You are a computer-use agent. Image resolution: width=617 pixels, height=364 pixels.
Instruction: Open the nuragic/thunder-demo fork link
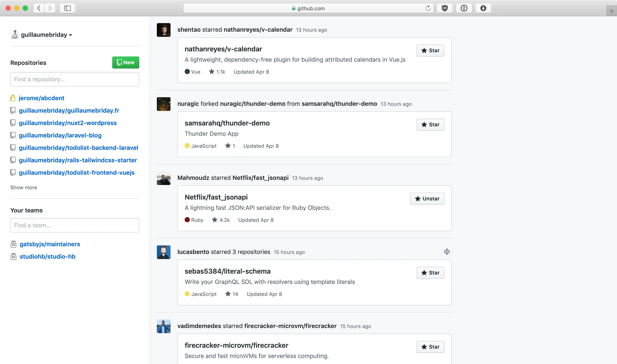pos(253,104)
